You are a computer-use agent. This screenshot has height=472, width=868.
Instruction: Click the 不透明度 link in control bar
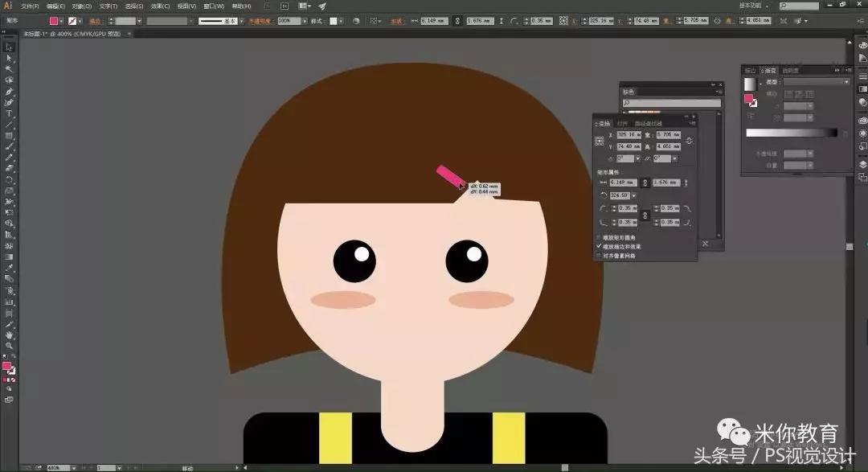(x=261, y=21)
